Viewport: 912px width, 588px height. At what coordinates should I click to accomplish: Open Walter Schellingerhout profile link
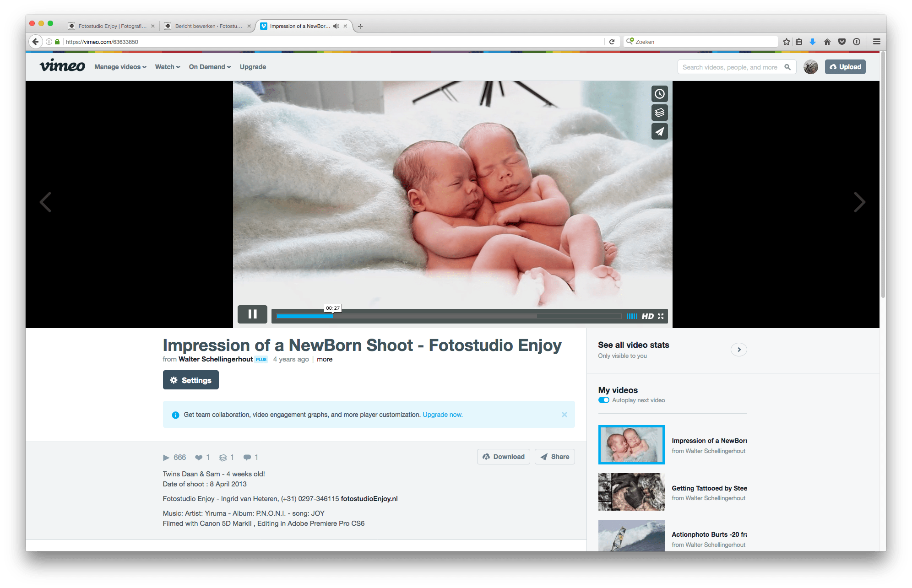216,359
